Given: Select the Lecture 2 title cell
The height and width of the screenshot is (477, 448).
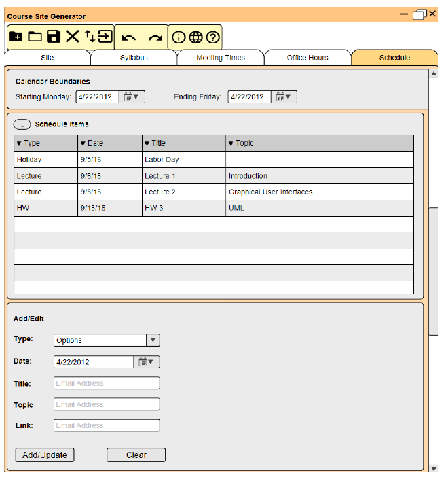Looking at the screenshot, I should [x=184, y=192].
